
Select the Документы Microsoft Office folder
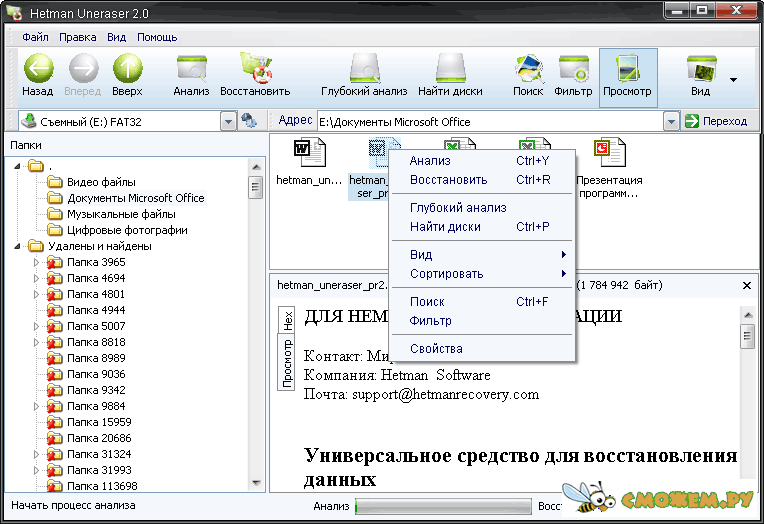point(135,198)
